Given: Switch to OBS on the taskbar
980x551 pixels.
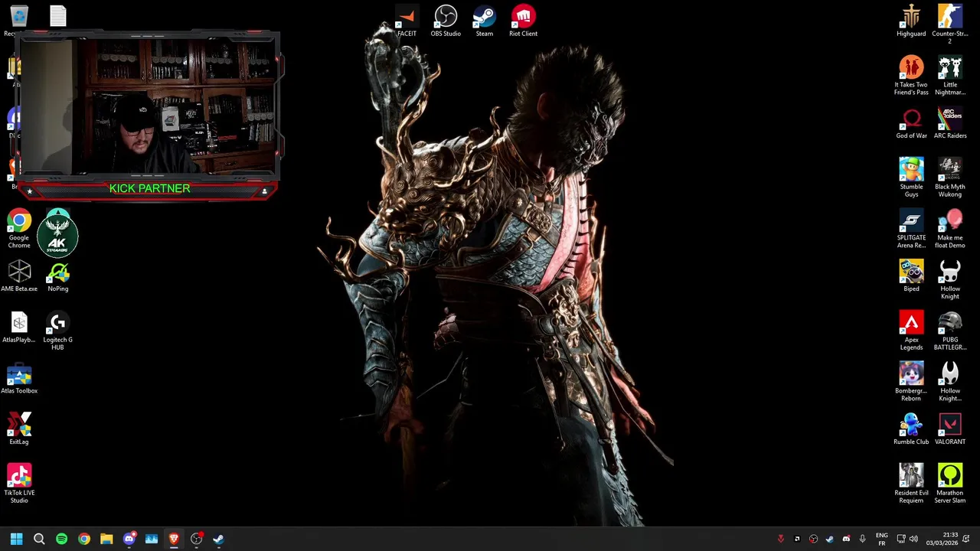Looking at the screenshot, I should (x=196, y=539).
